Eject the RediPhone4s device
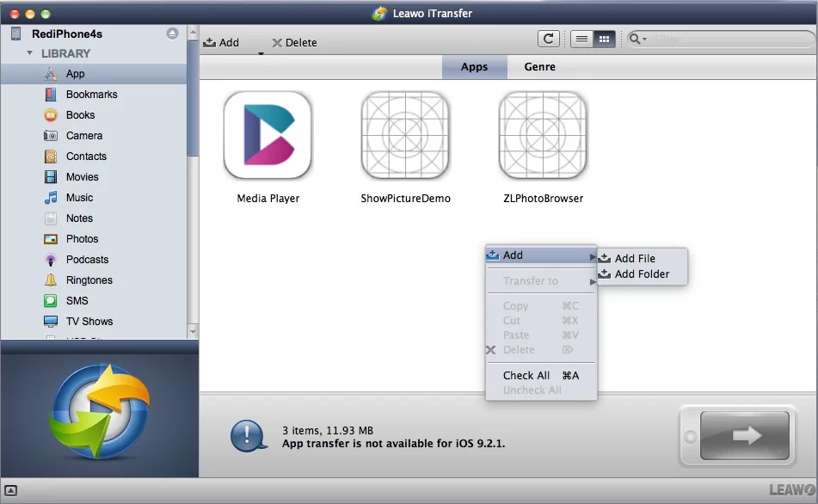Image resolution: width=818 pixels, height=504 pixels. pyautogui.click(x=172, y=32)
